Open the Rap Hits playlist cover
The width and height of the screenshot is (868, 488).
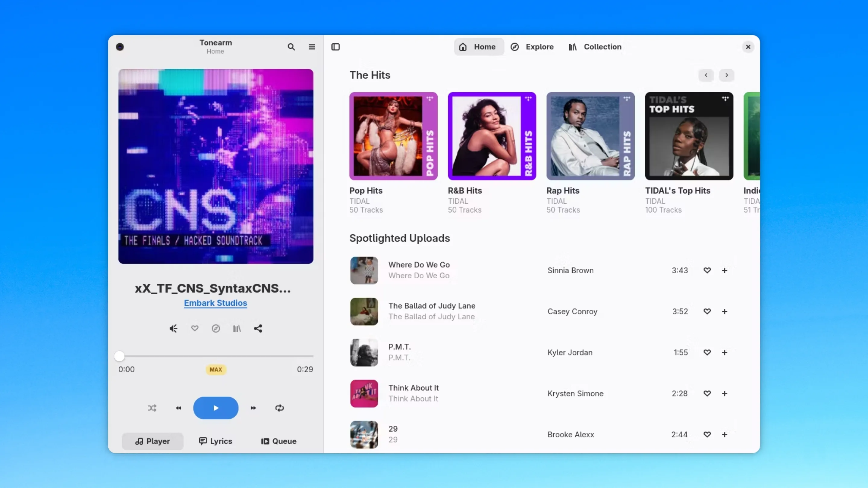coord(590,136)
